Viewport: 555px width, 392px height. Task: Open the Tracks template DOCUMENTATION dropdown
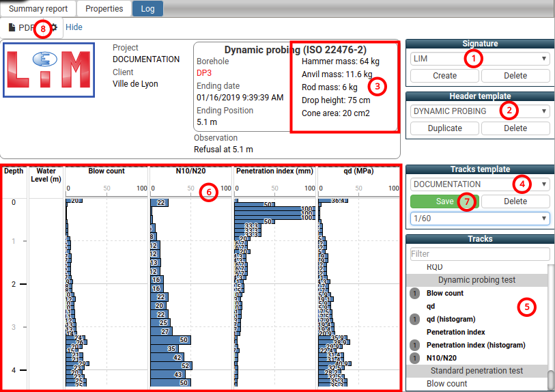(479, 184)
